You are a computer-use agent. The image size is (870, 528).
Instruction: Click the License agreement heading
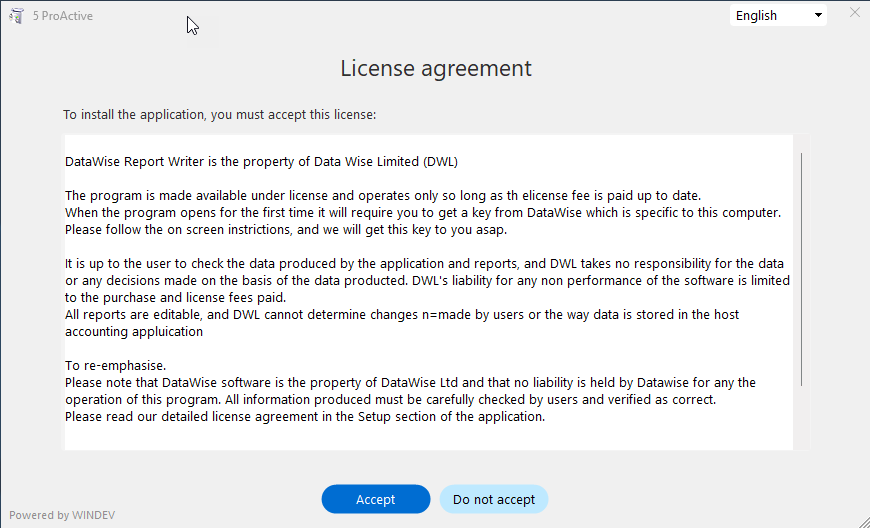[x=436, y=68]
